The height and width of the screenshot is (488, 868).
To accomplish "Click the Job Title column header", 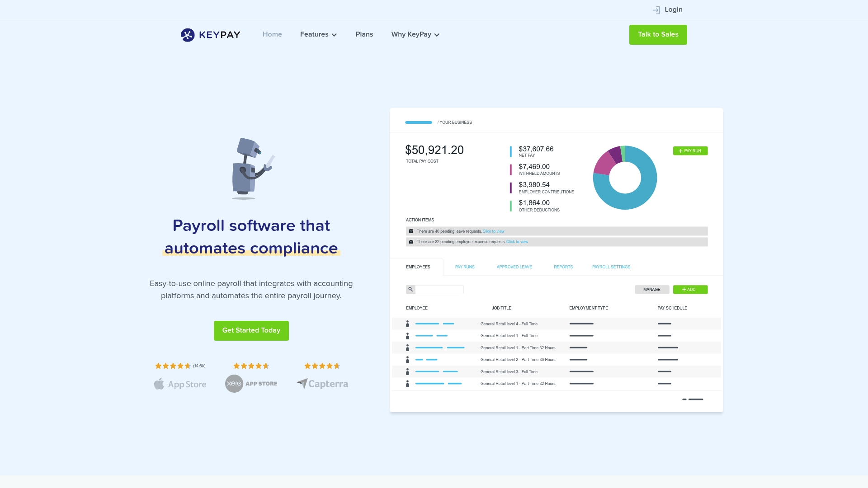I will coord(501,308).
